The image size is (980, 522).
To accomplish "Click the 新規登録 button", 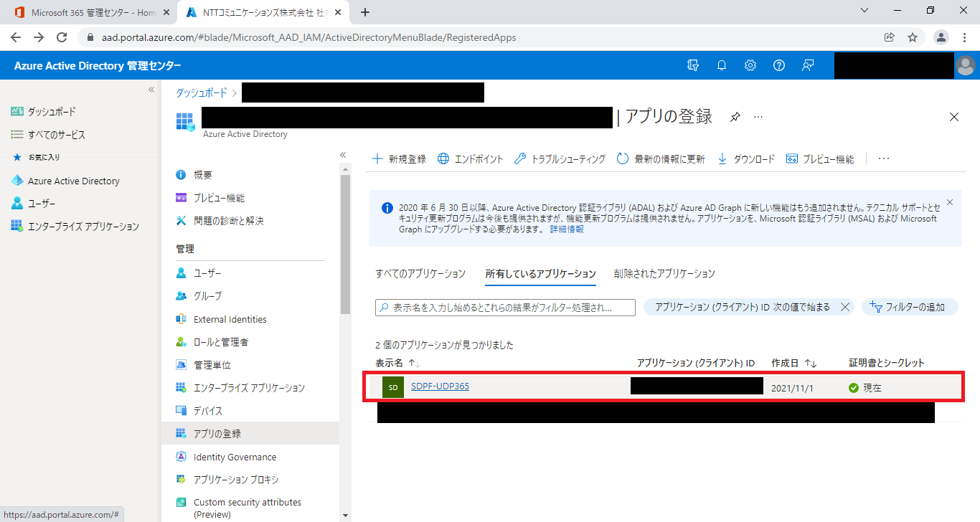I will coord(399,159).
